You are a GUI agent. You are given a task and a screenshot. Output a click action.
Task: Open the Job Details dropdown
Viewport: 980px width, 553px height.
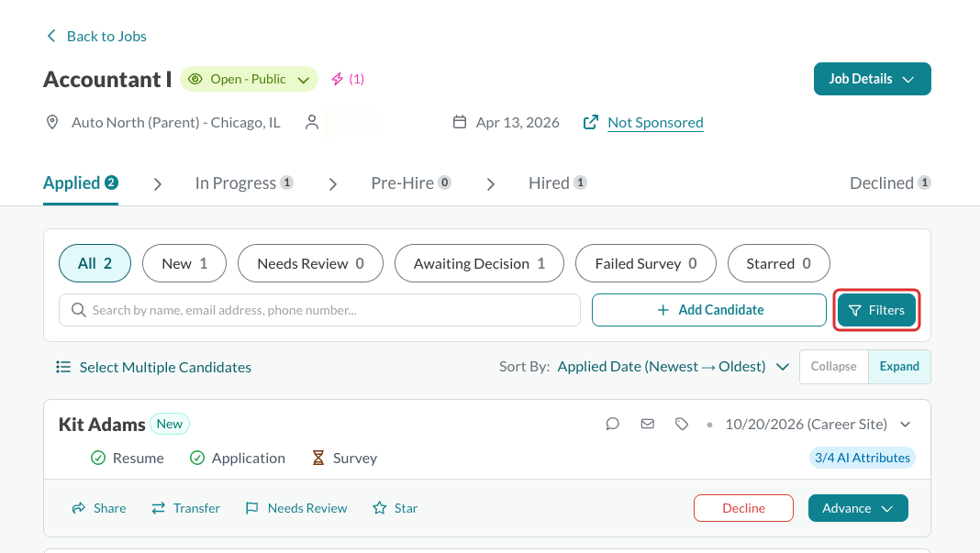tap(872, 79)
